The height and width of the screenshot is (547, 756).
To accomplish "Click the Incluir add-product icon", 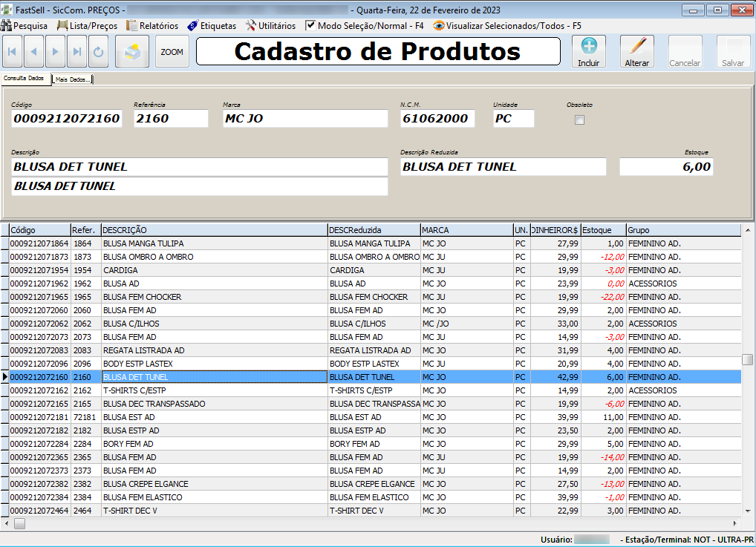I will point(588,49).
